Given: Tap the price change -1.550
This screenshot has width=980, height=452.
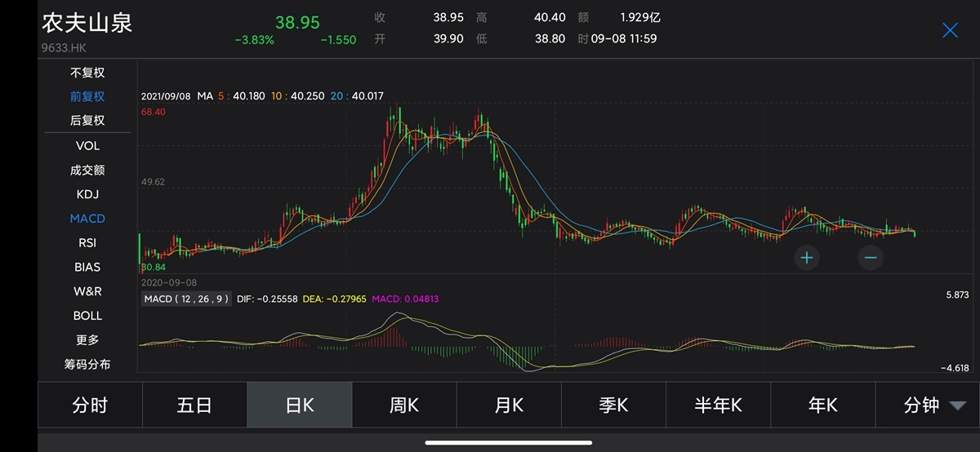Looking at the screenshot, I should tap(338, 39).
